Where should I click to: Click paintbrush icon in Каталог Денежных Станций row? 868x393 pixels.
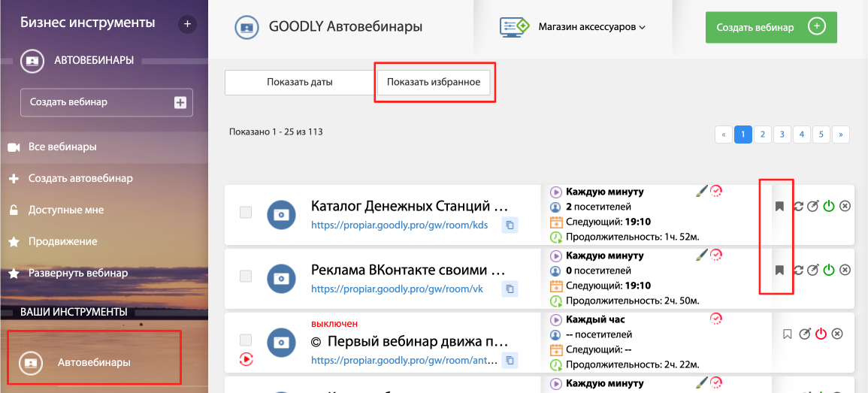click(x=701, y=192)
